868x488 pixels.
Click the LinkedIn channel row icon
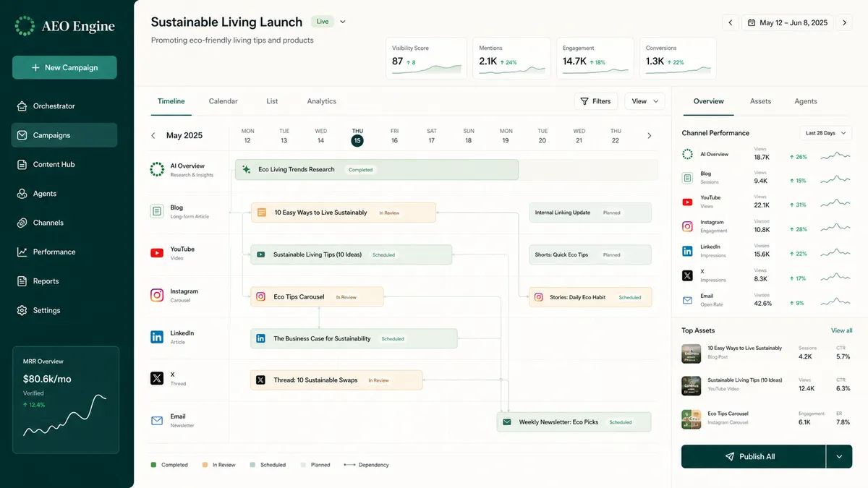coord(157,337)
